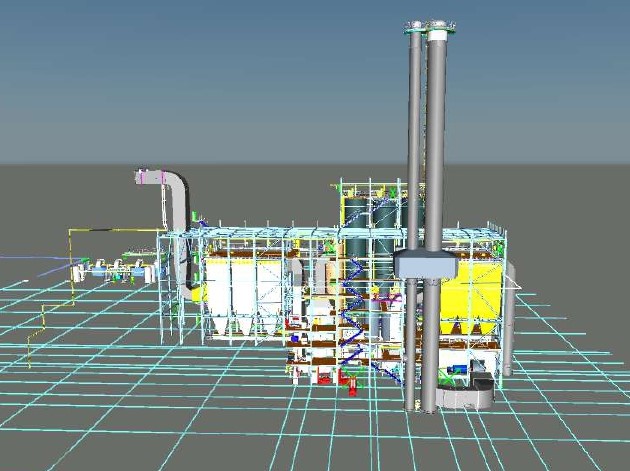Click the cyan ground grid in the foreground
630x471 pixels.
coord(150,420)
